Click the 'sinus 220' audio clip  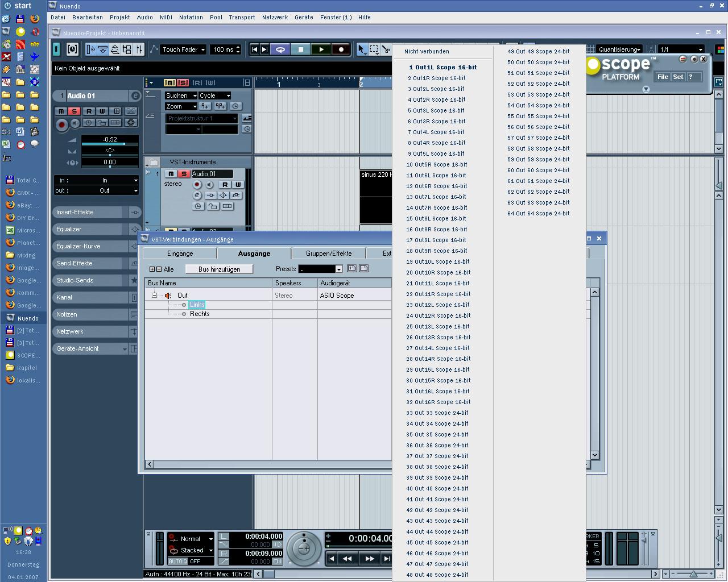[376, 196]
